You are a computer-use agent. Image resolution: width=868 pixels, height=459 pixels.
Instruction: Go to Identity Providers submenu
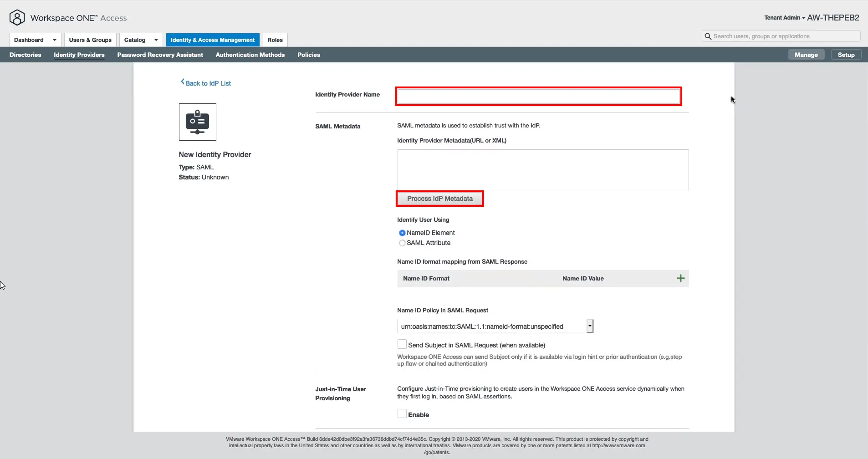[x=79, y=55]
